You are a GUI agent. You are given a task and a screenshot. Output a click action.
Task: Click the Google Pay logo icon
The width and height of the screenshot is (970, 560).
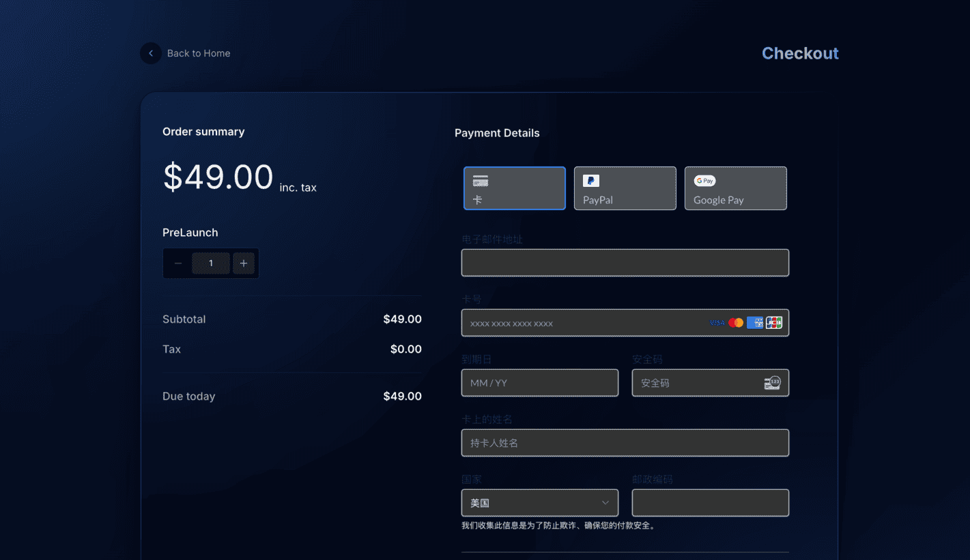click(x=704, y=180)
